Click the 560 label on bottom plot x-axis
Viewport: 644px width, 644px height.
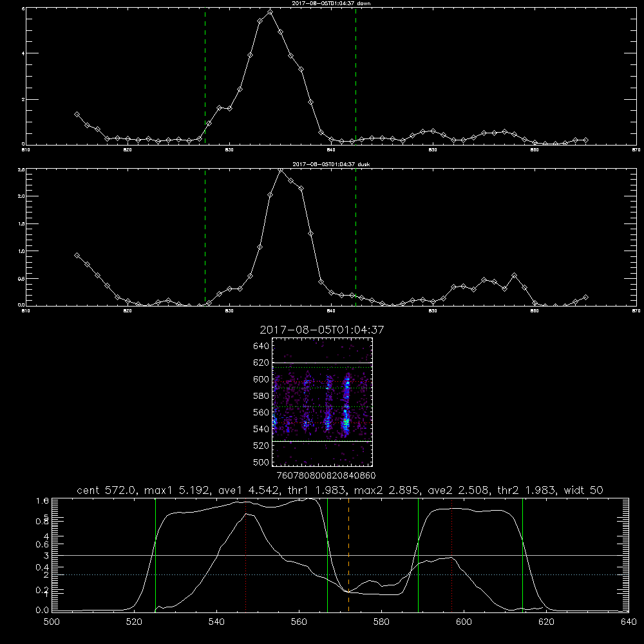click(x=299, y=622)
